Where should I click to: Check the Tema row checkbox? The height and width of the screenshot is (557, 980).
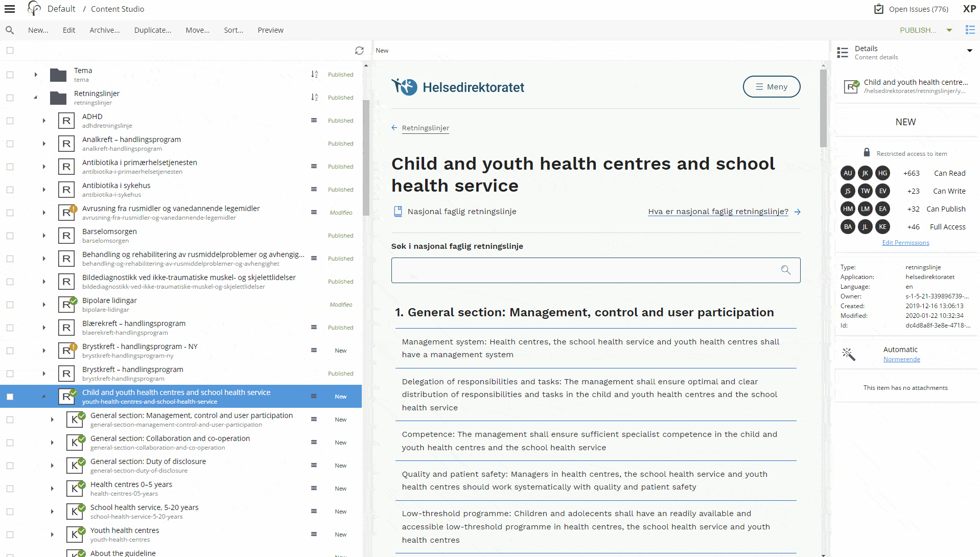pyautogui.click(x=10, y=75)
